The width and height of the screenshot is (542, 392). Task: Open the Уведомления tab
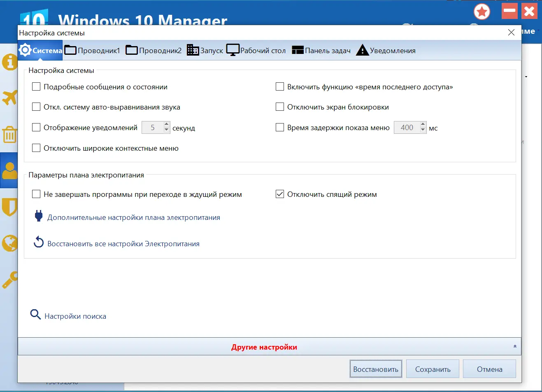pos(385,50)
